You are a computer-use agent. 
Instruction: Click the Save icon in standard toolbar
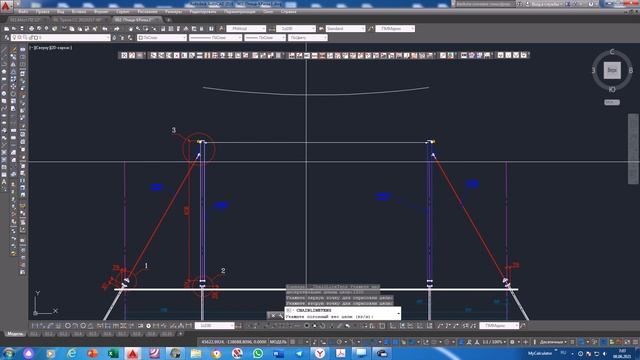tap(22, 29)
